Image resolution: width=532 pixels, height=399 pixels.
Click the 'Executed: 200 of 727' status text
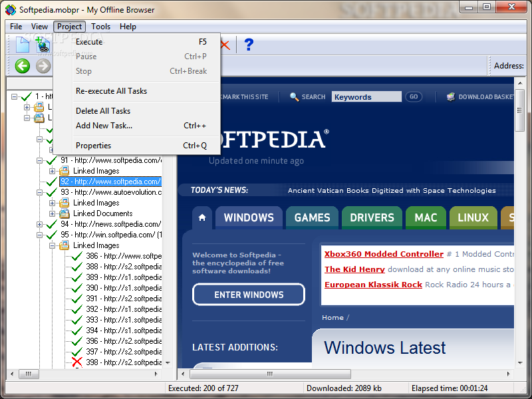[203, 388]
